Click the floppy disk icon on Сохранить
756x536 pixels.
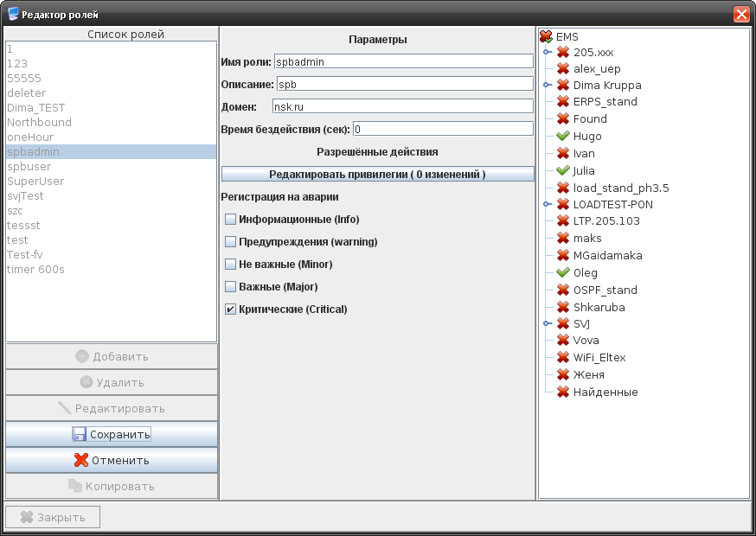tap(79, 434)
